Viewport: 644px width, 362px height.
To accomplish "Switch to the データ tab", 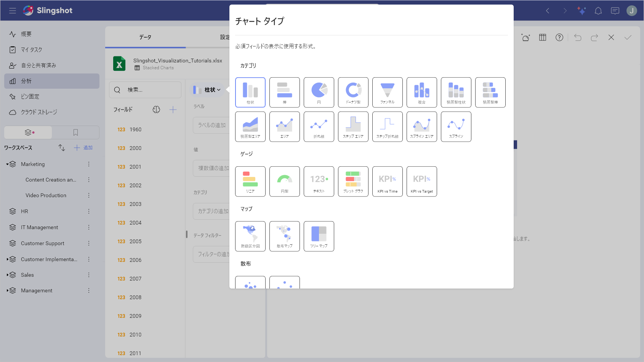I will (x=145, y=37).
